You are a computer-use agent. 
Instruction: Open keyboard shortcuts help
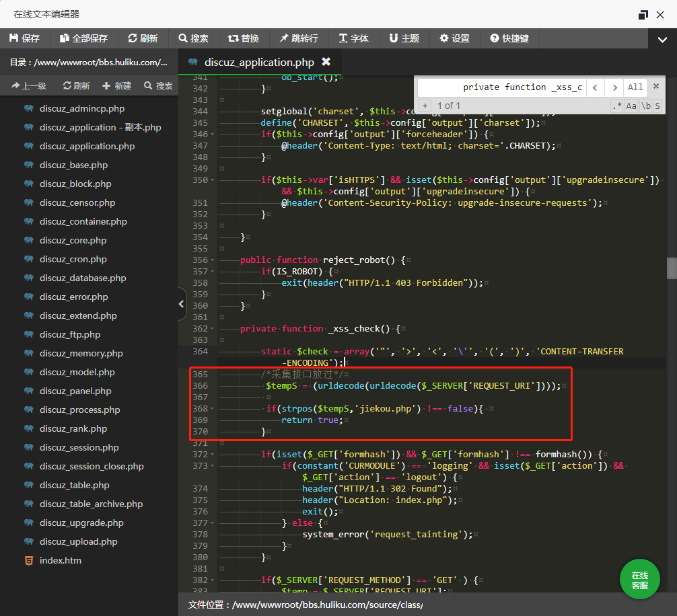pyautogui.click(x=509, y=38)
